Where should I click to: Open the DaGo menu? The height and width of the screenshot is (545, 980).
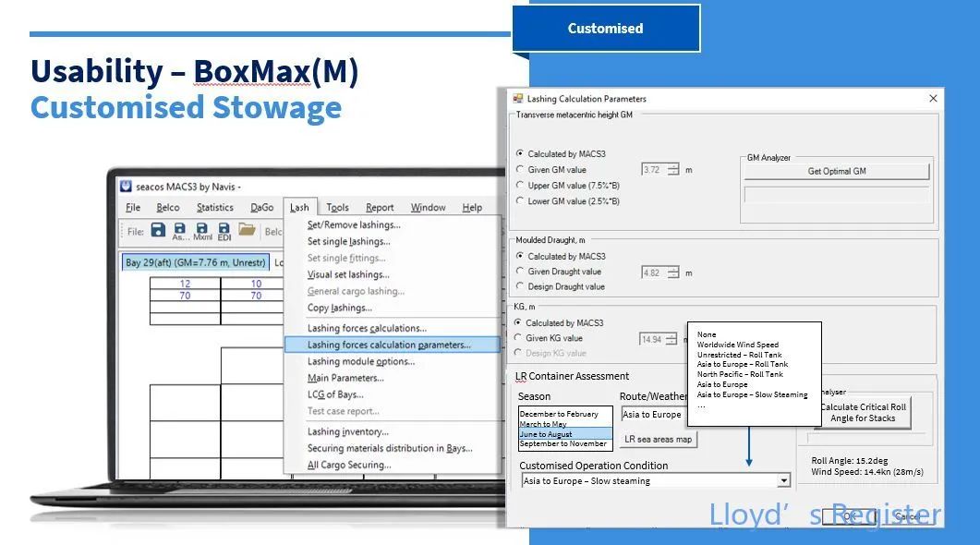pyautogui.click(x=262, y=208)
